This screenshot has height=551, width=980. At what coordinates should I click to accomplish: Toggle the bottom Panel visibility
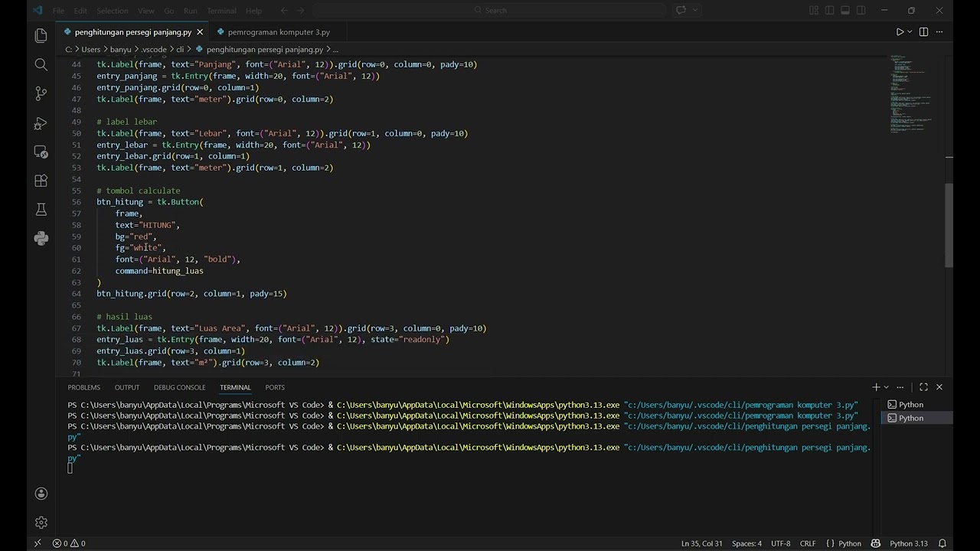click(x=845, y=10)
